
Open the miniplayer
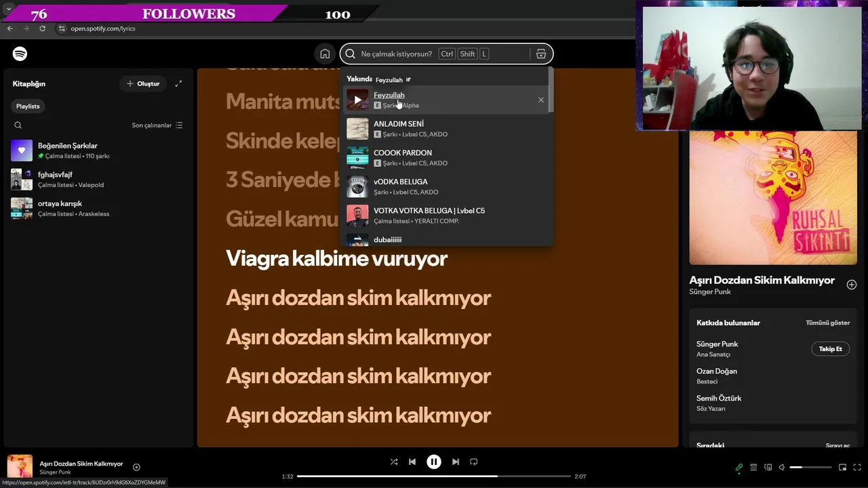tap(842, 467)
